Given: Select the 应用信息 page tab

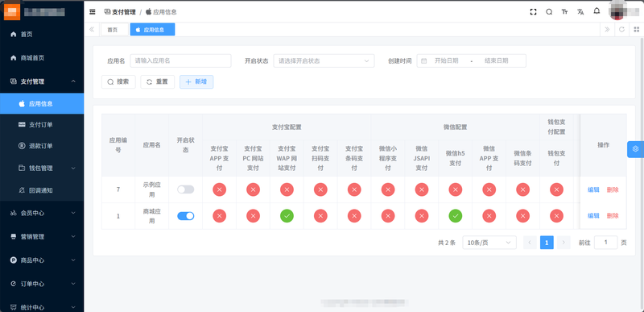Looking at the screenshot, I should tap(152, 30).
